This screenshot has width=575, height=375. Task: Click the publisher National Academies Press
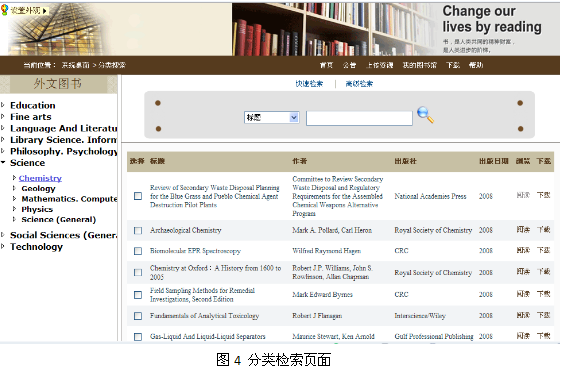[x=430, y=196]
